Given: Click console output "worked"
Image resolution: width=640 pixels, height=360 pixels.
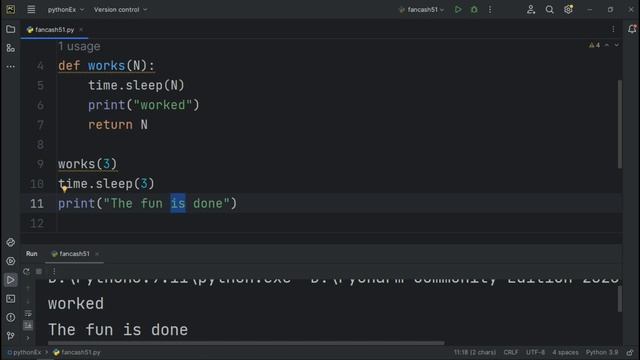Looking at the screenshot, I should coord(76,304).
